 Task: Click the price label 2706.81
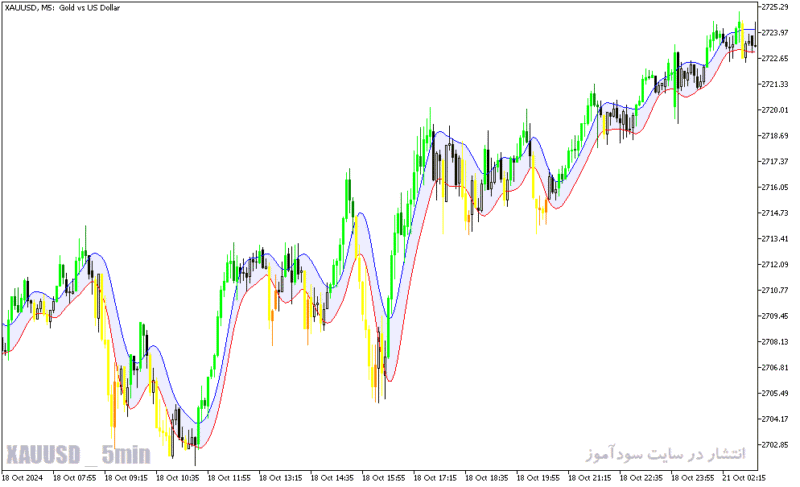[774, 367]
